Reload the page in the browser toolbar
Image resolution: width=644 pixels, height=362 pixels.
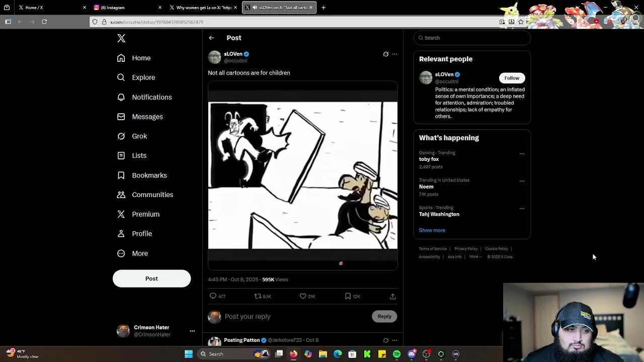(x=44, y=22)
